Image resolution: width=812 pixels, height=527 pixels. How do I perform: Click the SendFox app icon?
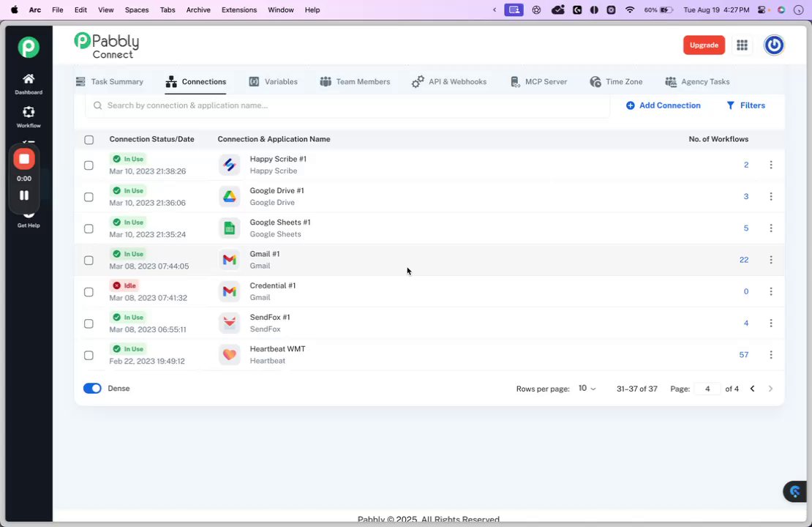tap(230, 323)
